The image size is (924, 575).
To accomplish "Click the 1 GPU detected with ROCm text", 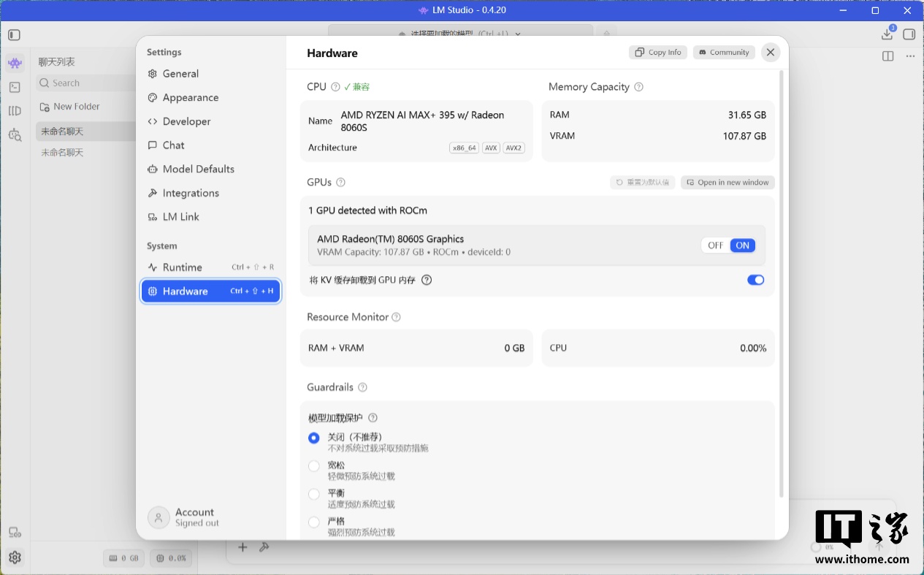I will 367,210.
